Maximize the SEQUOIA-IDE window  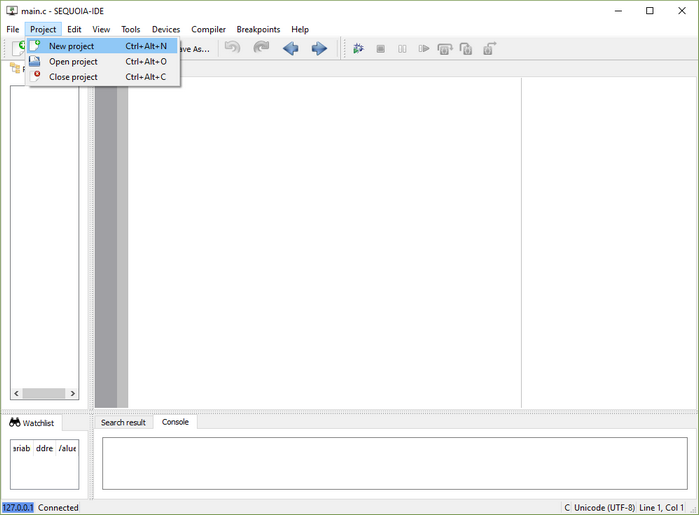tap(650, 11)
